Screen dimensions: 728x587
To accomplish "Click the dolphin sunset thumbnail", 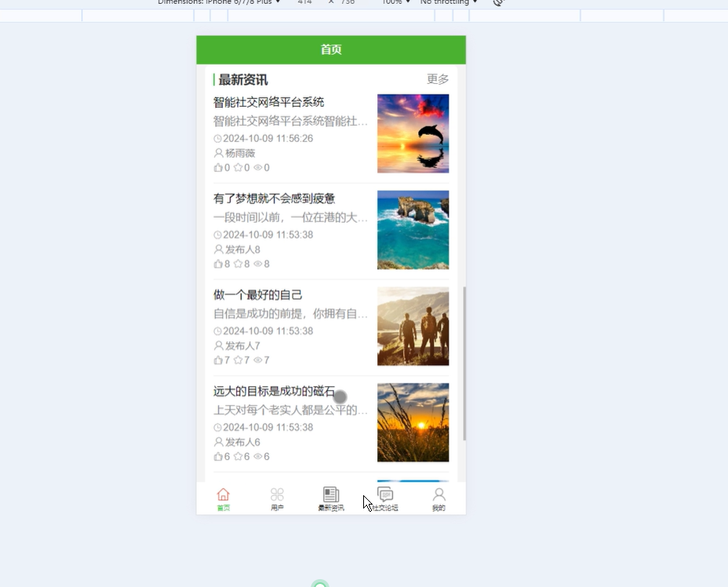I will tap(413, 133).
